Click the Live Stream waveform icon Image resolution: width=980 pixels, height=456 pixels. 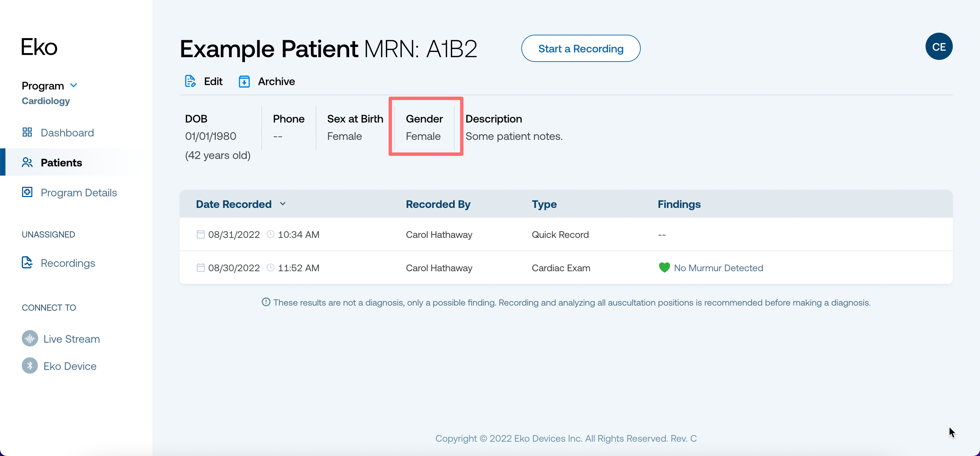pyautogui.click(x=30, y=339)
